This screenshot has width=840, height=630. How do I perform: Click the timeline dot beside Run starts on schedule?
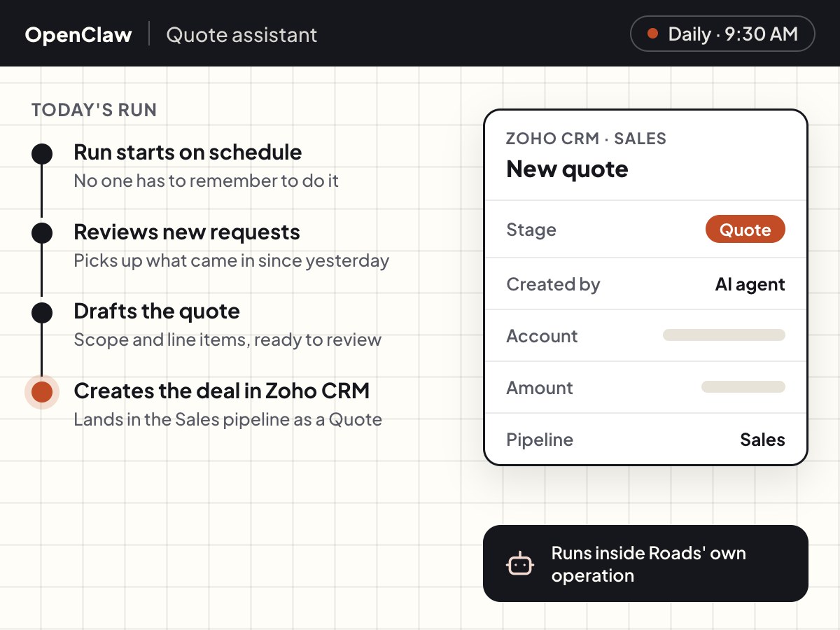(42, 154)
